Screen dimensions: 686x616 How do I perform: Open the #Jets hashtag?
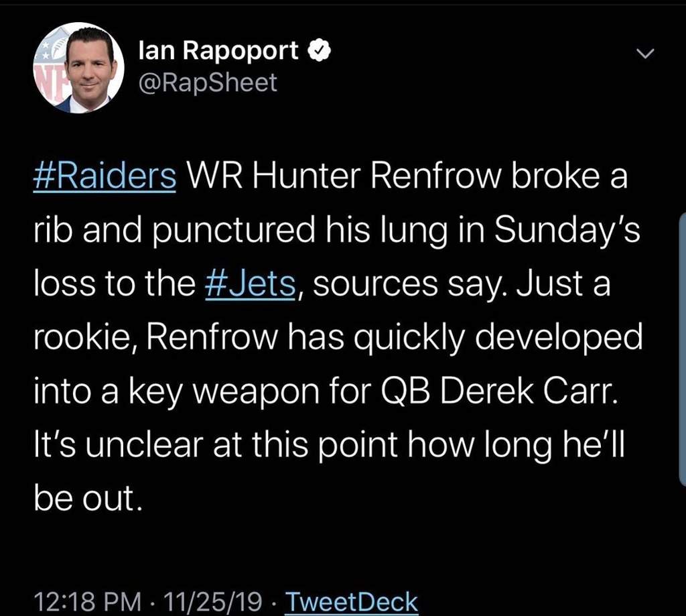click(x=251, y=284)
